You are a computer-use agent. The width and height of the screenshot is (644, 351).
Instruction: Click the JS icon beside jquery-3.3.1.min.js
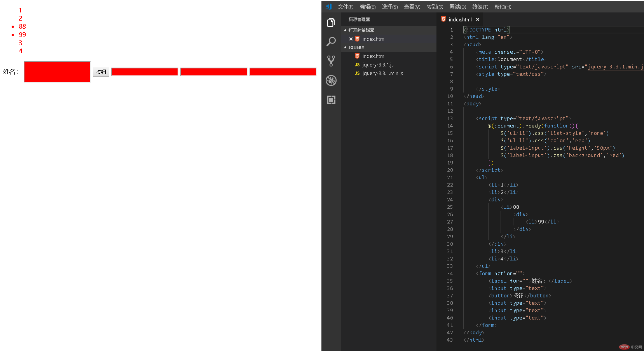pyautogui.click(x=357, y=73)
